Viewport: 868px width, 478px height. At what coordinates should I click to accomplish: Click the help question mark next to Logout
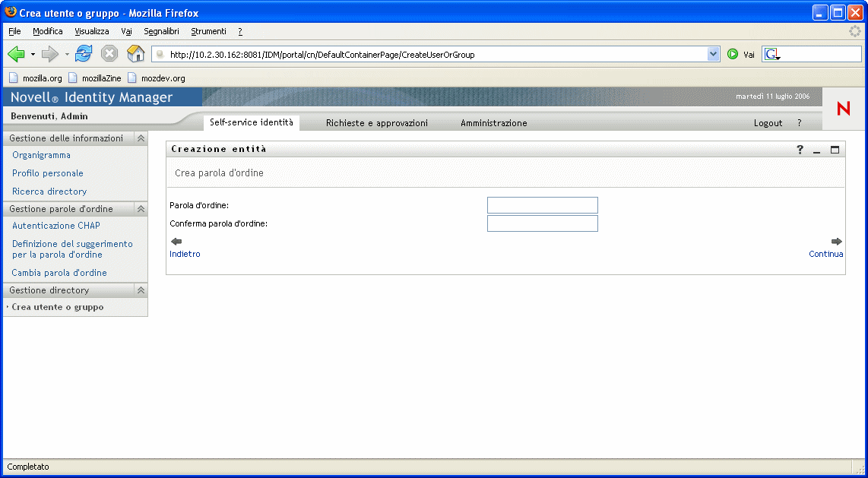click(800, 123)
